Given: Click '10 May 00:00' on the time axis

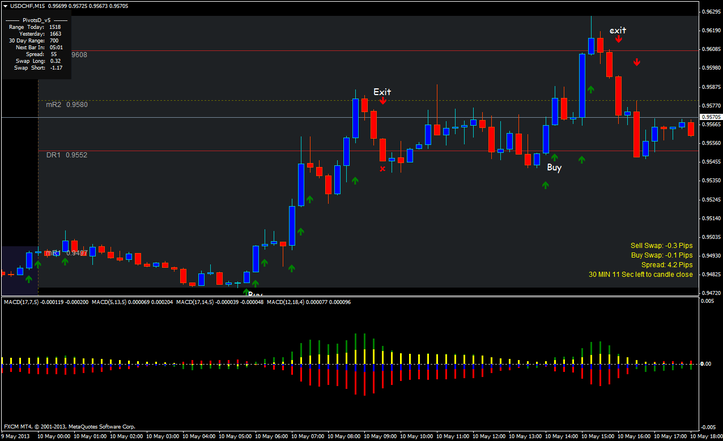Looking at the screenshot, I should tap(54, 436).
